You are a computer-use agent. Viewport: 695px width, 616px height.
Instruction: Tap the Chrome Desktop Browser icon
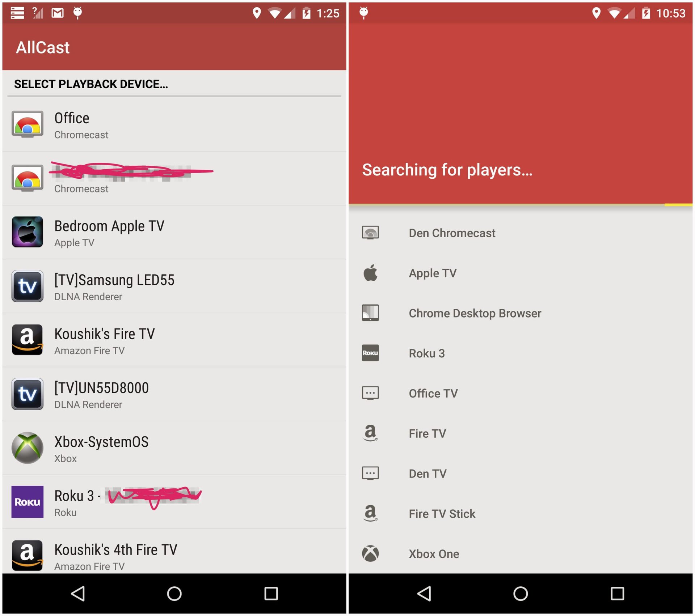370,313
